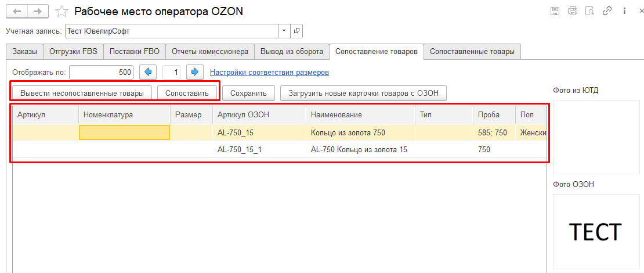The width and height of the screenshot is (644, 273).
Task: Click the Сопоставить button
Action: pos(187,94)
